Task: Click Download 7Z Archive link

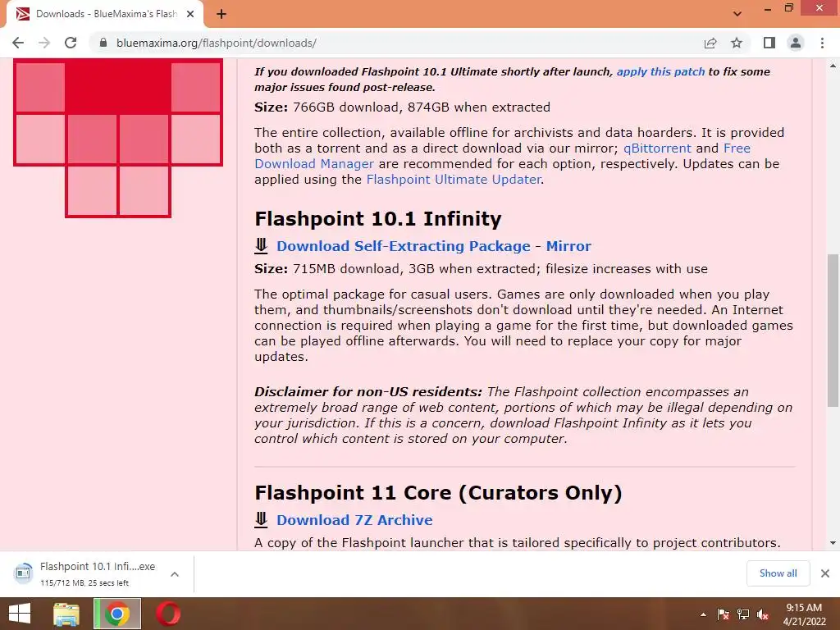Action: (x=354, y=520)
